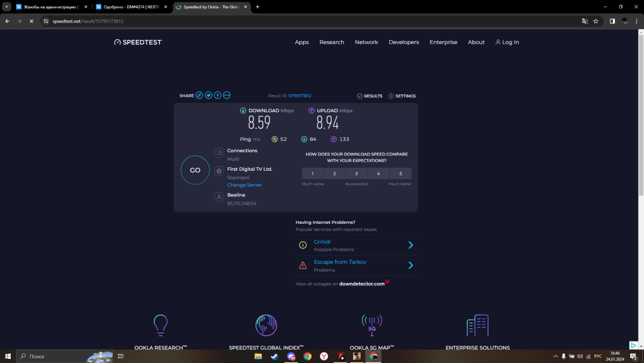Click Log In
Viewport: 644px width, 363px height.
pyautogui.click(x=507, y=42)
